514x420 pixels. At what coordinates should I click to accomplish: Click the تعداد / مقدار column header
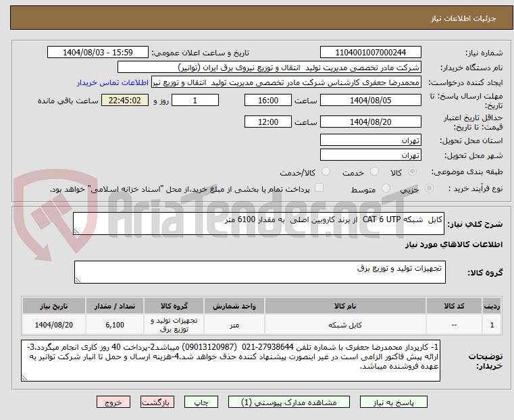[115, 306]
